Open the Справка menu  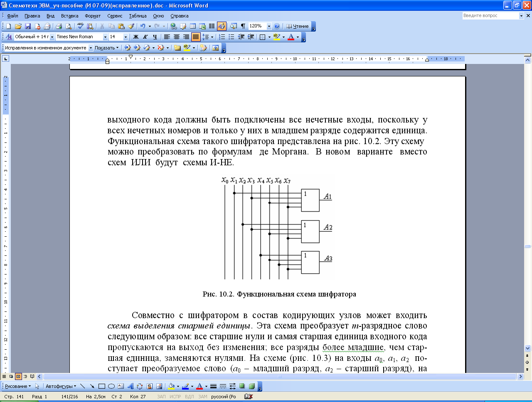click(180, 16)
